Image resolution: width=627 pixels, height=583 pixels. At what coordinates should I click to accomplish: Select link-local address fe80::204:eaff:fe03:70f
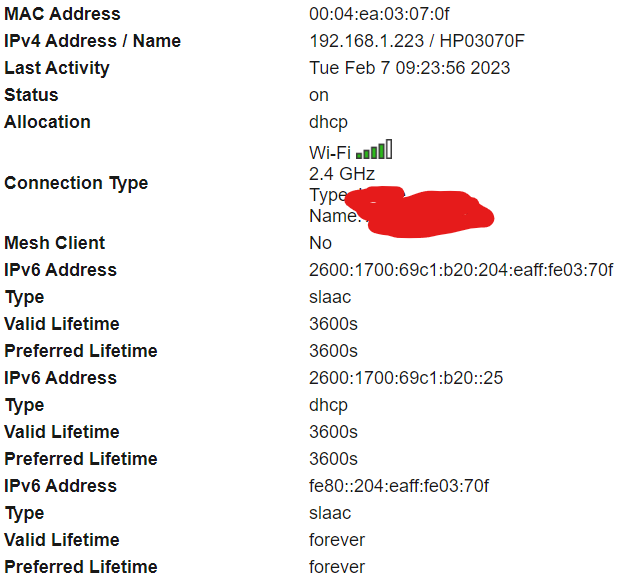(x=399, y=486)
